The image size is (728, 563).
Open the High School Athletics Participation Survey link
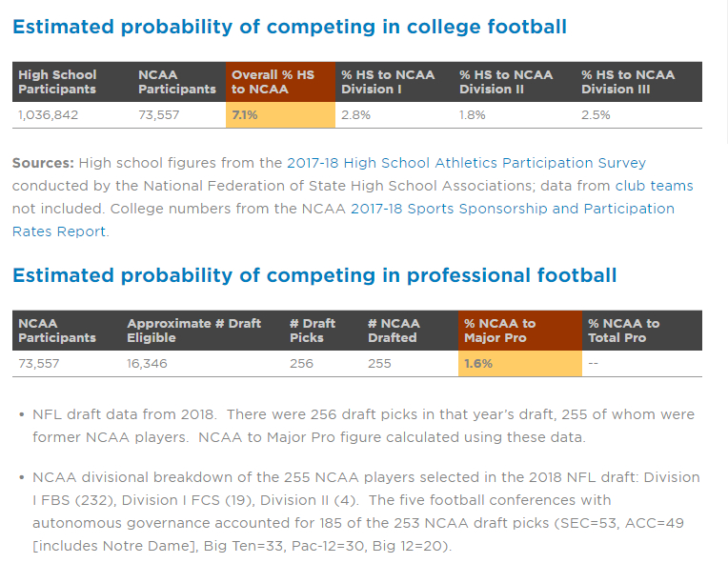click(x=466, y=163)
